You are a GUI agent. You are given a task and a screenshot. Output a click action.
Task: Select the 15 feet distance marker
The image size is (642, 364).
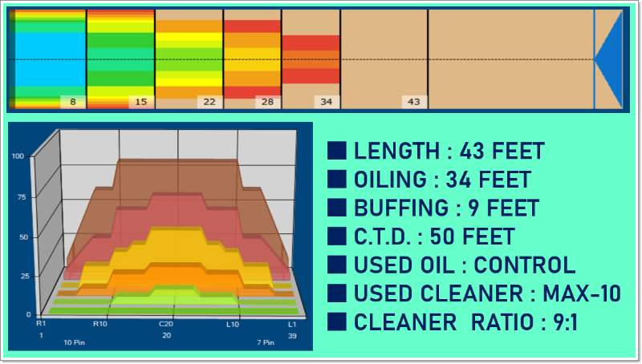point(140,102)
